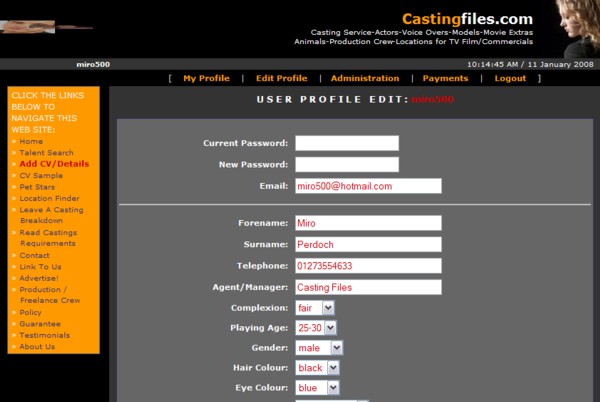Screen dimensions: 600x402
Task: Open the Gender dropdown set to male
Action: pos(319,348)
